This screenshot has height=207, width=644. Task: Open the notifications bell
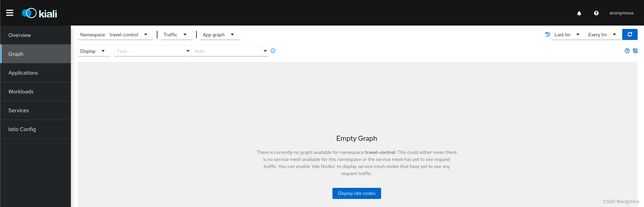(579, 13)
